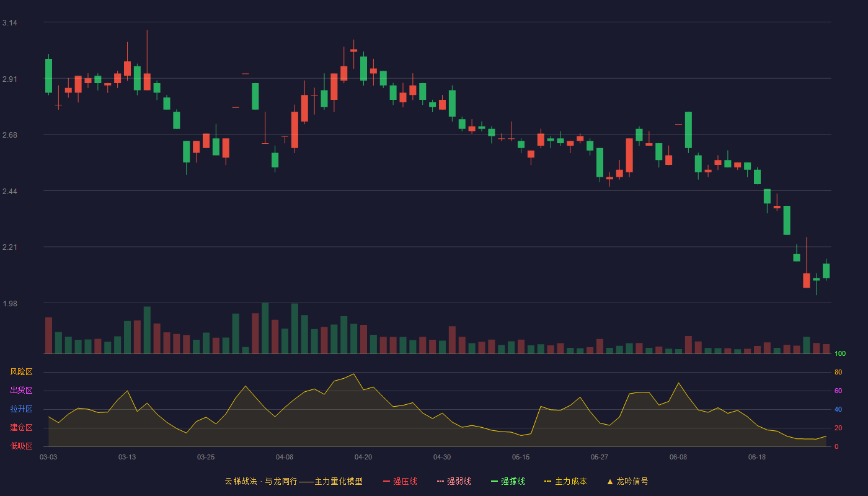
Task: Click the 拉升区 zone label
Action: 21,409
